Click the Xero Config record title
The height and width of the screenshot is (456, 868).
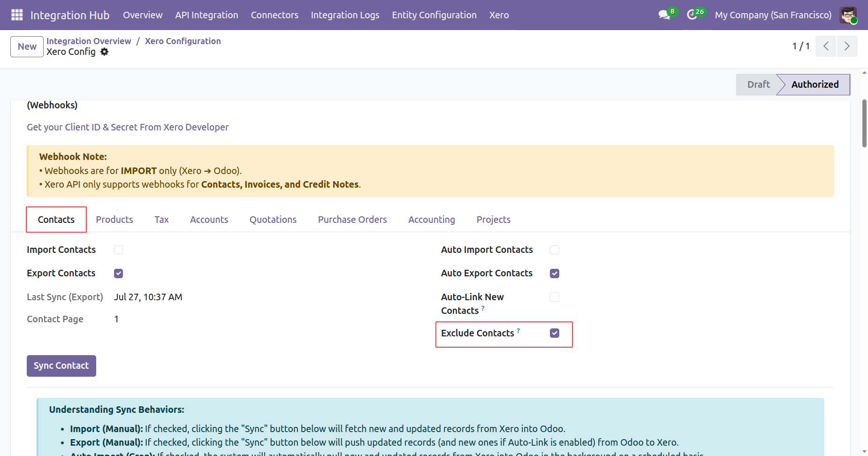[71, 52]
